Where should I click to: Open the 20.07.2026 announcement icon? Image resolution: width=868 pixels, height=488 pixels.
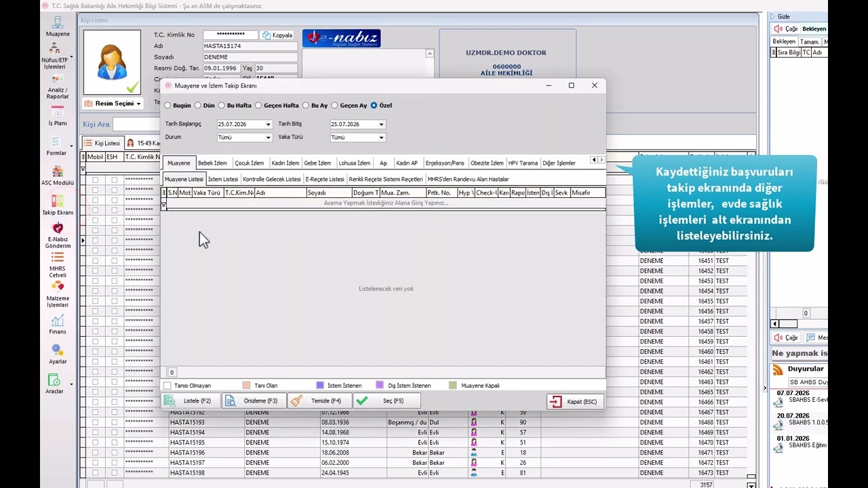coord(778,425)
